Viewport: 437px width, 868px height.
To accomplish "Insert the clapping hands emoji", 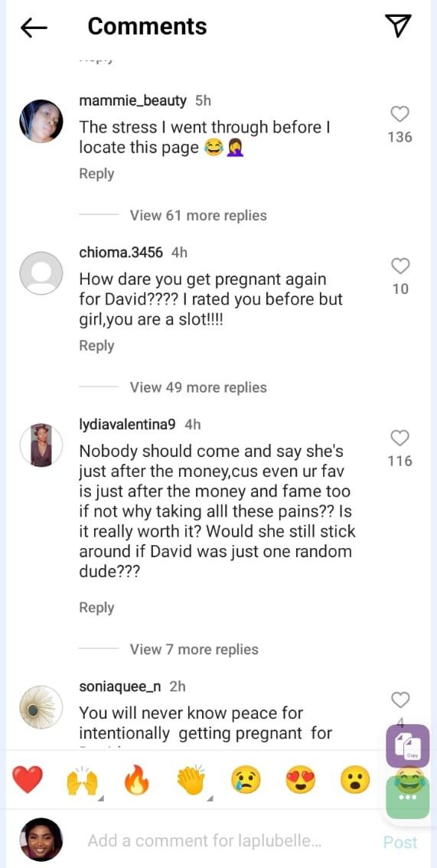I will click(191, 781).
